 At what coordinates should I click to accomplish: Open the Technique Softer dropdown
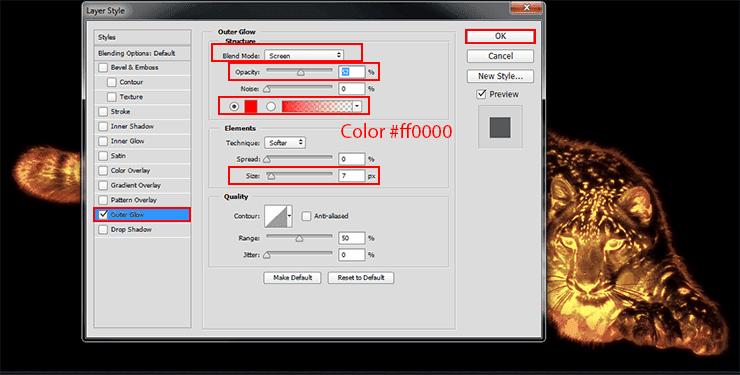pos(285,142)
